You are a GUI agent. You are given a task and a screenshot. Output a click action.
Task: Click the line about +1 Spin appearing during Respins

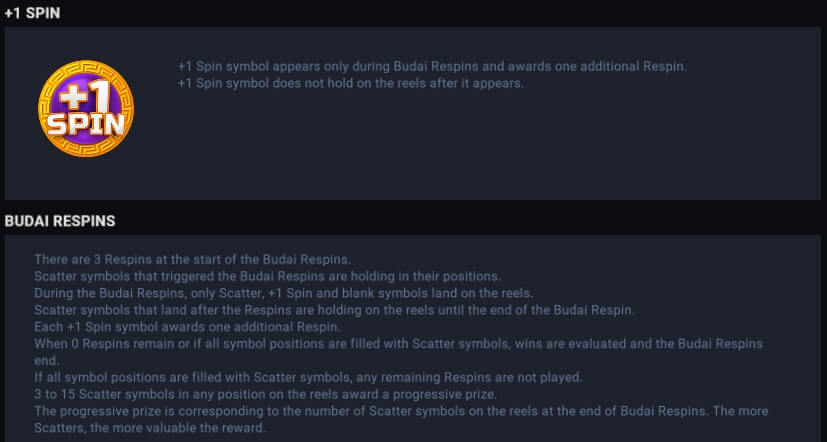(x=432, y=66)
